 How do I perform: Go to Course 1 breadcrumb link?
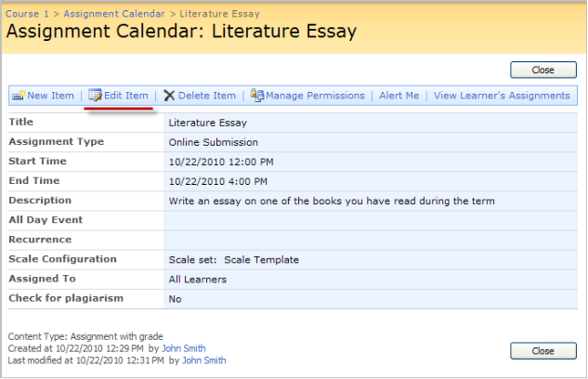(x=27, y=14)
